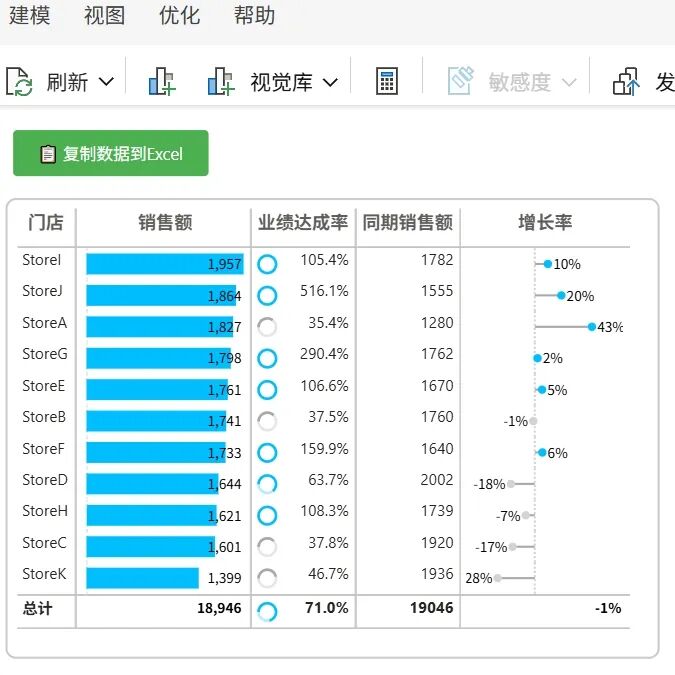The height and width of the screenshot is (675, 675).
Task: Expand the 视觉库 dropdown arrow
Action: click(x=330, y=82)
